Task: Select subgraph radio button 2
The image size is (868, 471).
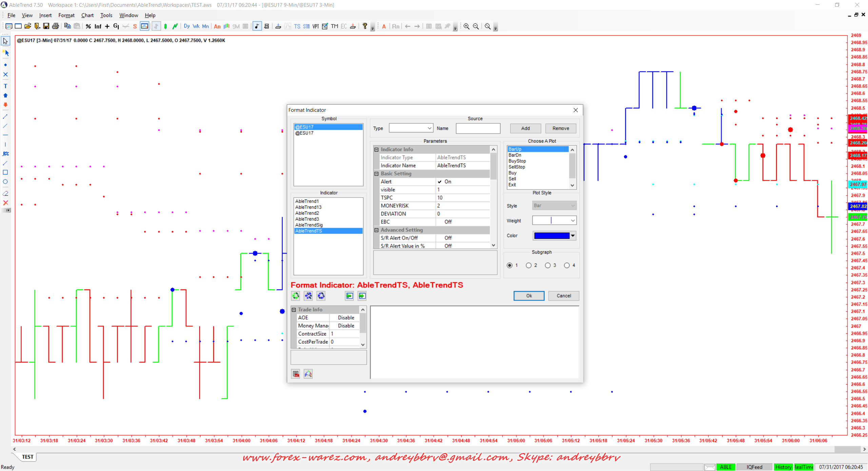Action: point(529,265)
